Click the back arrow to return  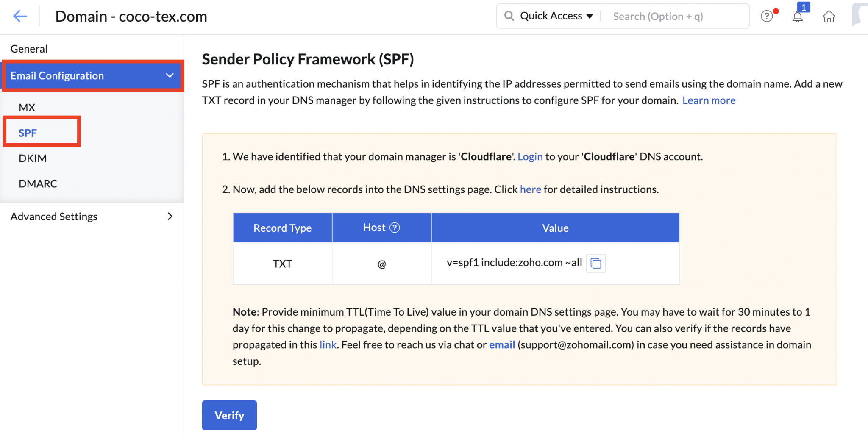19,16
